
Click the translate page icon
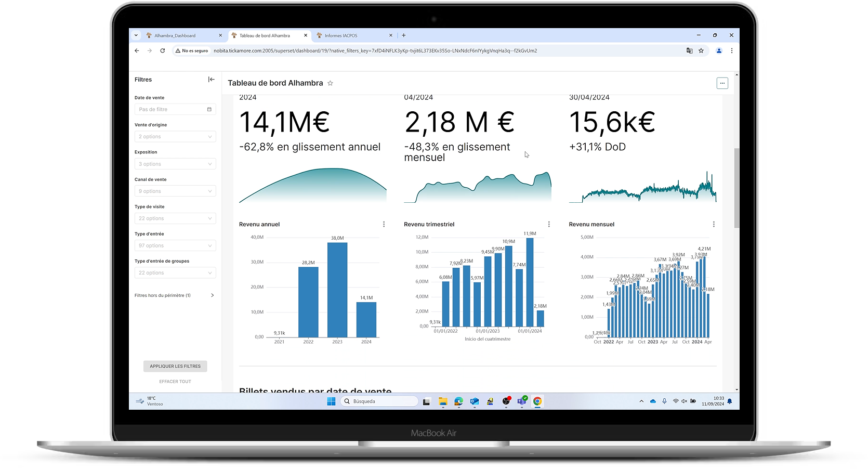click(x=689, y=51)
